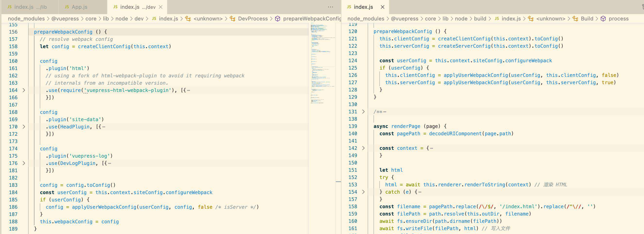Click line number 120 in right editor
The width and height of the screenshot is (644, 234).
click(353, 31)
